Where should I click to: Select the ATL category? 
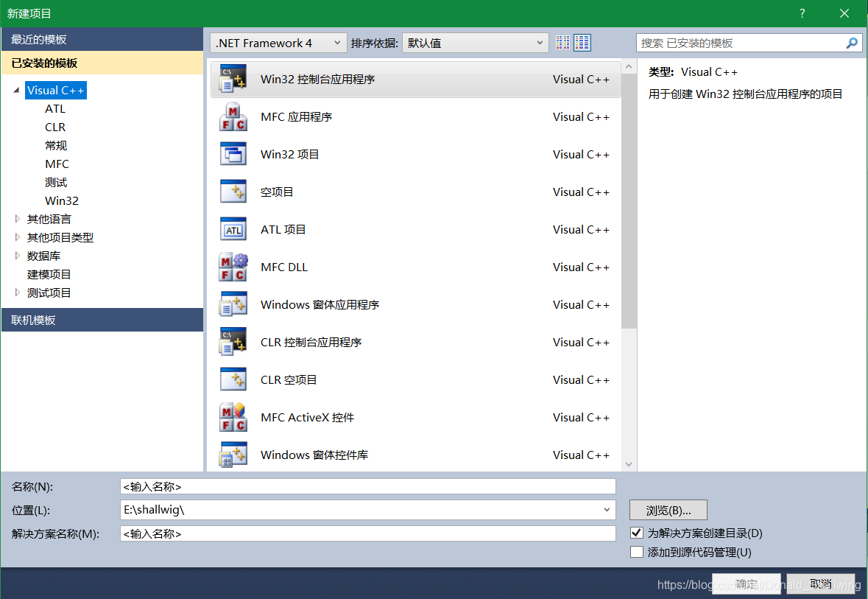[54, 108]
